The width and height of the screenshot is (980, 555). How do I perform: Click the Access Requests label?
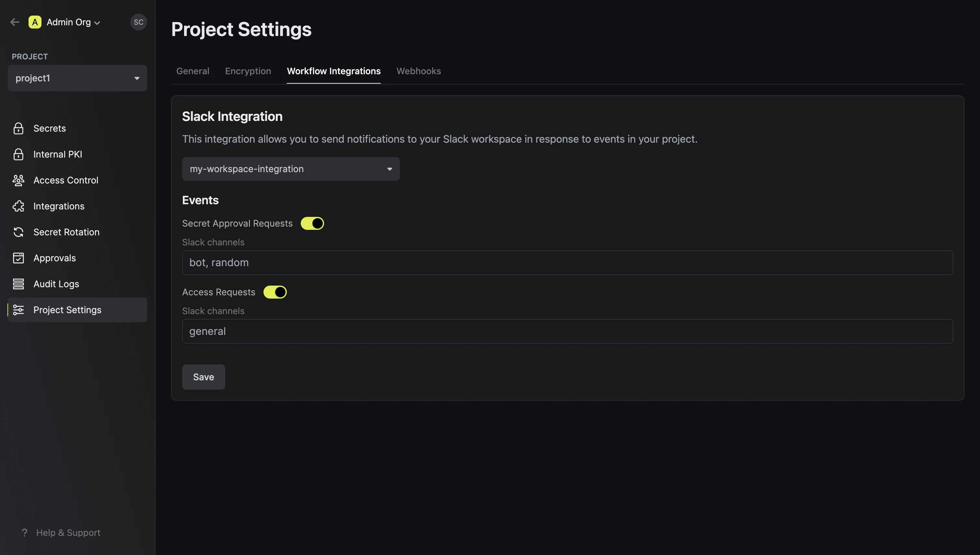pyautogui.click(x=219, y=292)
